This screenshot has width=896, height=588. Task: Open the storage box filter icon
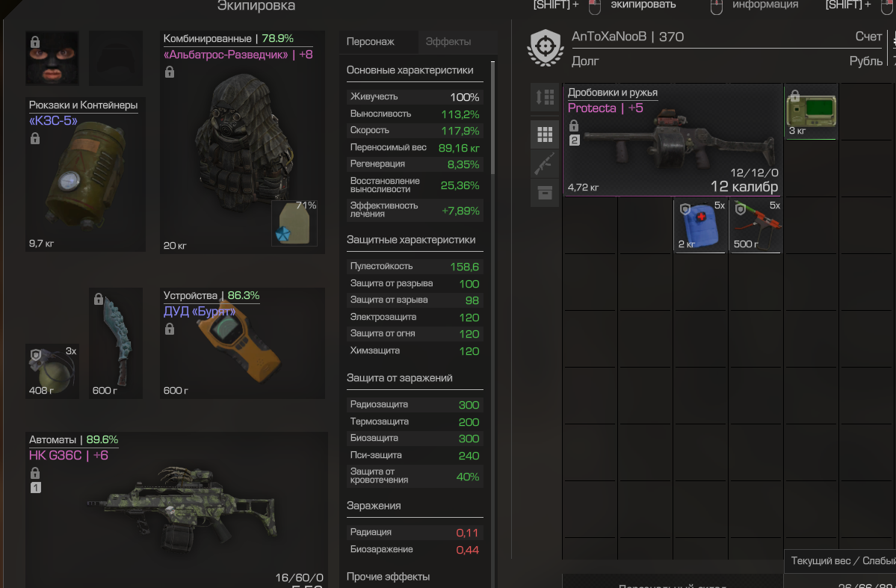tap(545, 193)
